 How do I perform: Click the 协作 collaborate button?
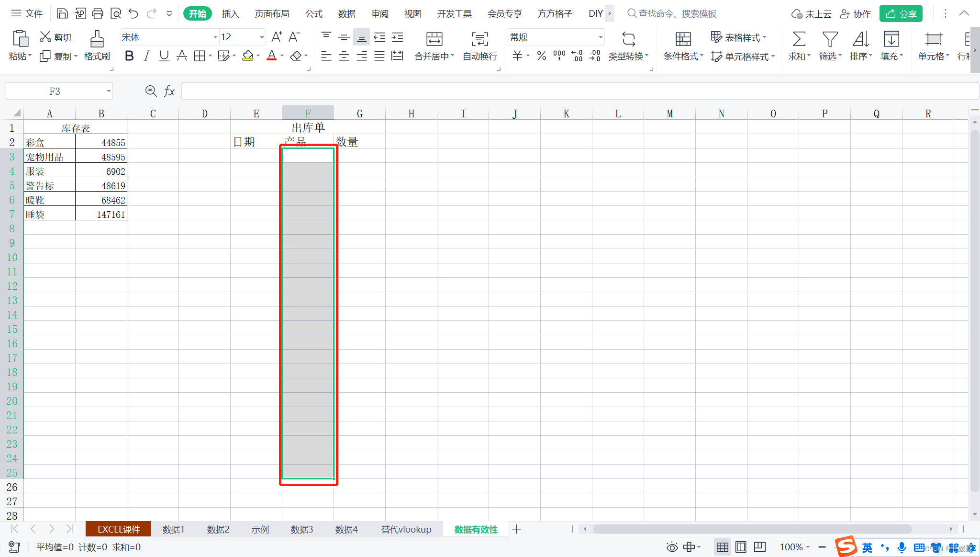(856, 13)
